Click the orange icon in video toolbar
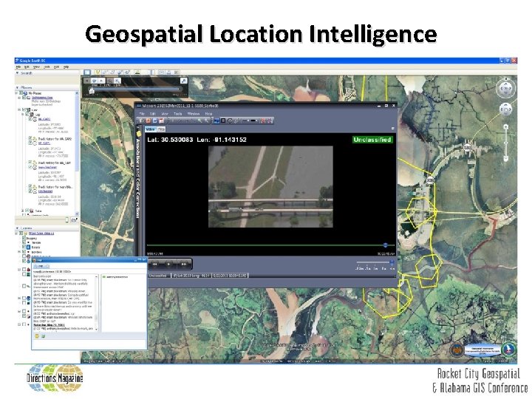 coord(149,120)
